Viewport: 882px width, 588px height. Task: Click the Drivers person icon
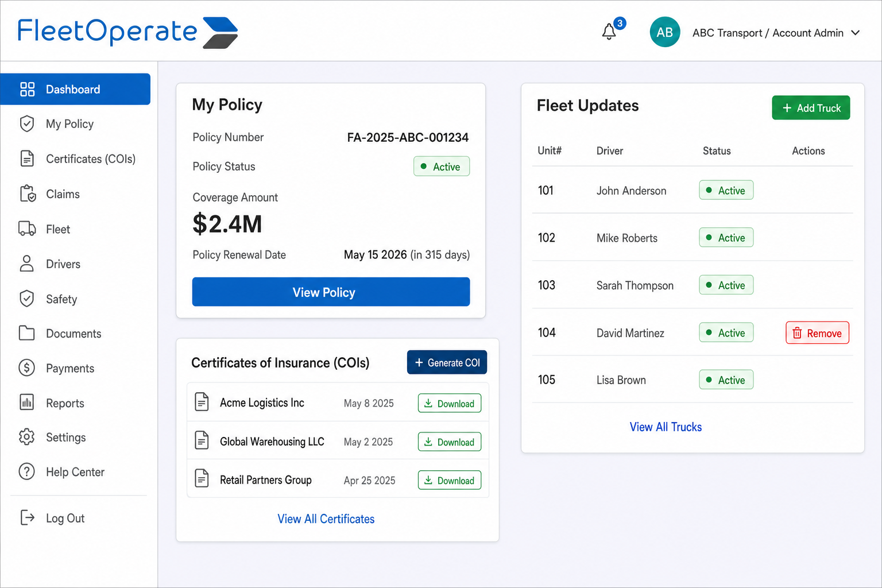(27, 264)
